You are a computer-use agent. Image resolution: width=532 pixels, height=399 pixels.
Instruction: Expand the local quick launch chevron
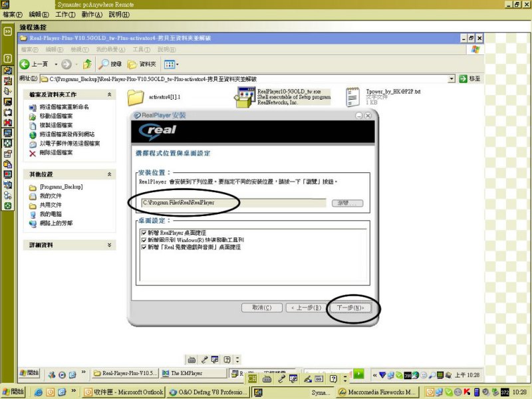pyautogui.click(x=73, y=391)
